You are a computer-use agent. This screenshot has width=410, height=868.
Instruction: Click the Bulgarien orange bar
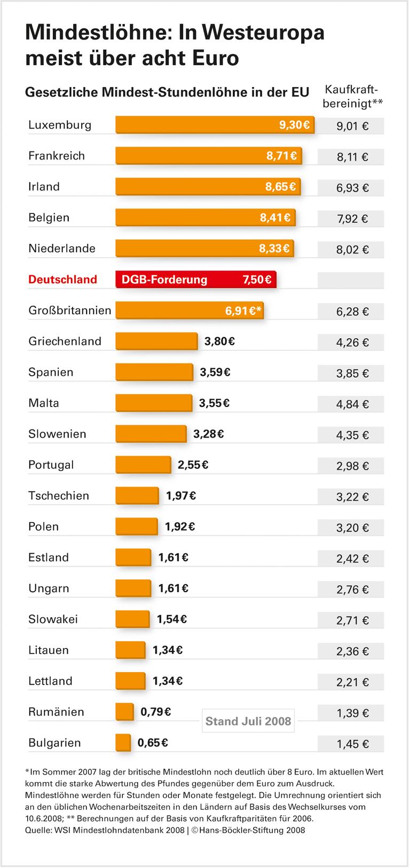pyautogui.click(x=123, y=743)
